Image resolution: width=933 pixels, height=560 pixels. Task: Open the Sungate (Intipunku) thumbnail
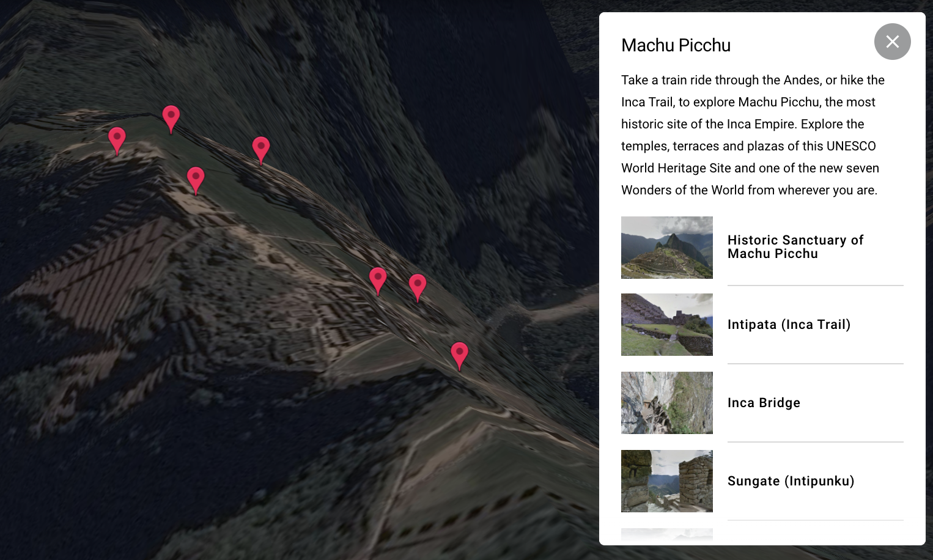click(667, 481)
